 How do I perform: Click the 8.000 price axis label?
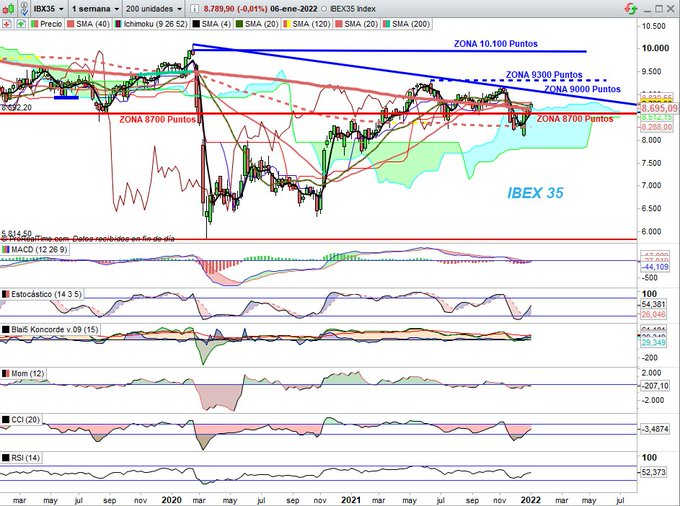pyautogui.click(x=651, y=140)
